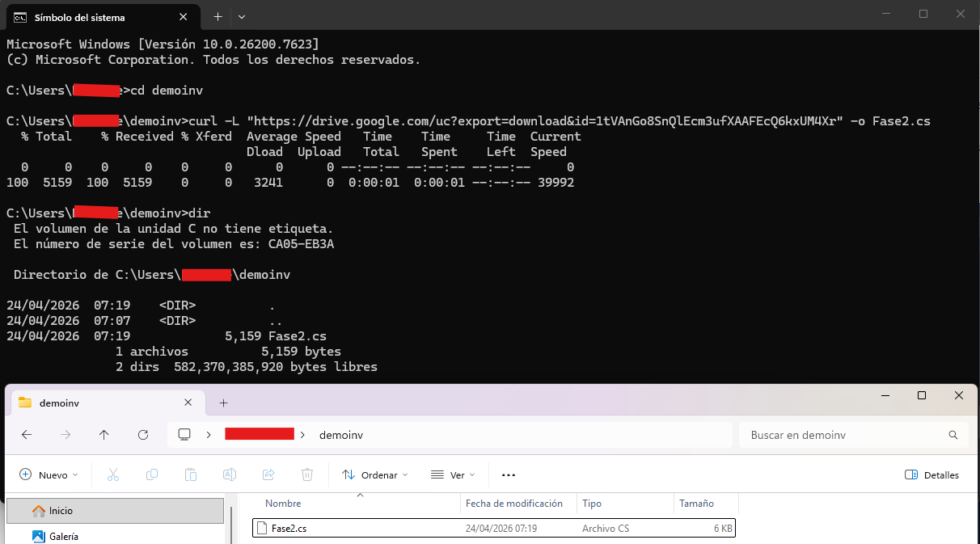Copy the selected item
Viewport: 980px width, 544px height.
point(152,474)
